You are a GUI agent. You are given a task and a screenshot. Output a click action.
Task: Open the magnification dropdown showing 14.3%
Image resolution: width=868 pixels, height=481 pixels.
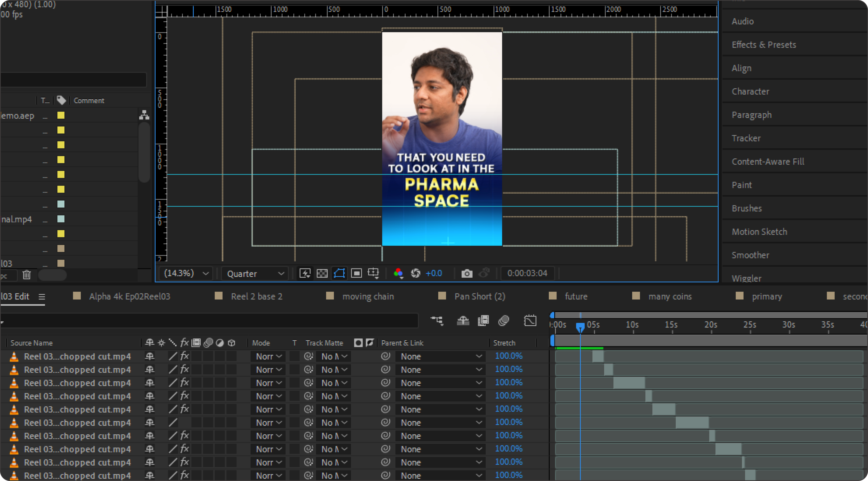click(186, 273)
